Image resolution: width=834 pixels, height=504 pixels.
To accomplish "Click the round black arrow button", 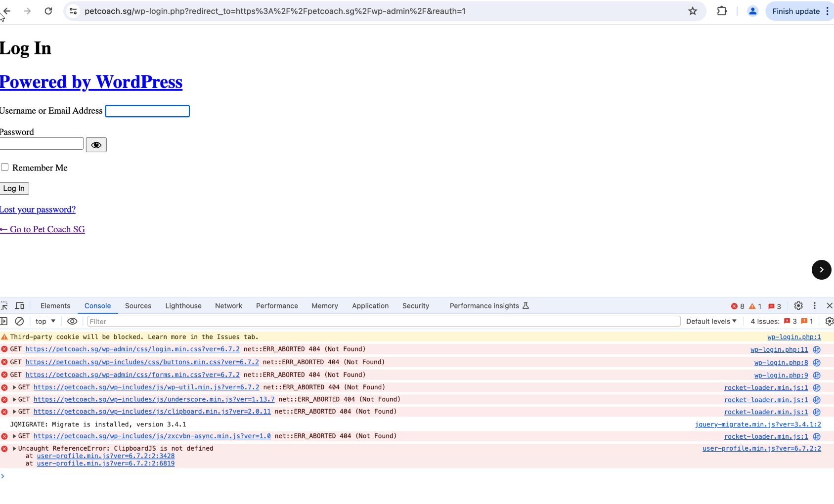I will point(821,270).
